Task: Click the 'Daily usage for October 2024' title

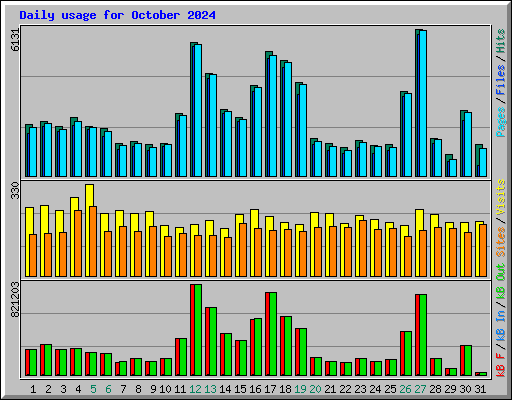Action: pos(117,15)
